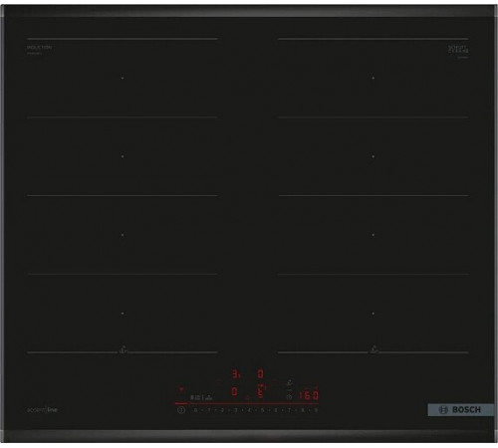Tap the red timer display reading 160

309,395
